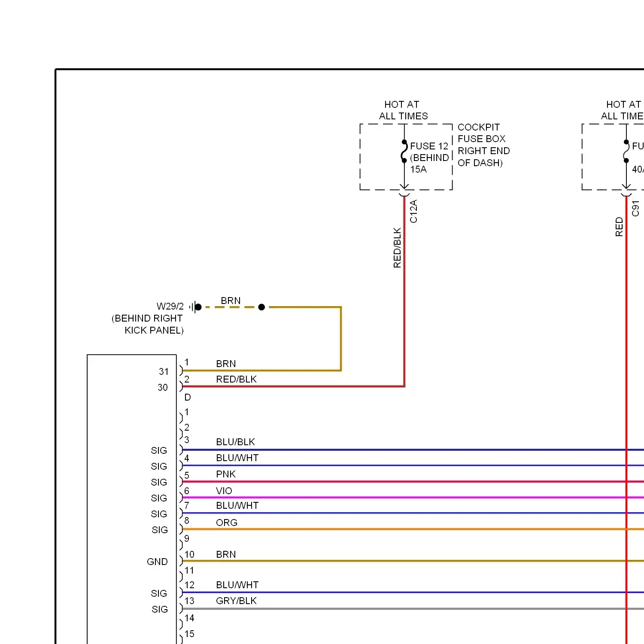Click the vertical RED wire label
The height and width of the screenshot is (644, 644).
(x=619, y=227)
